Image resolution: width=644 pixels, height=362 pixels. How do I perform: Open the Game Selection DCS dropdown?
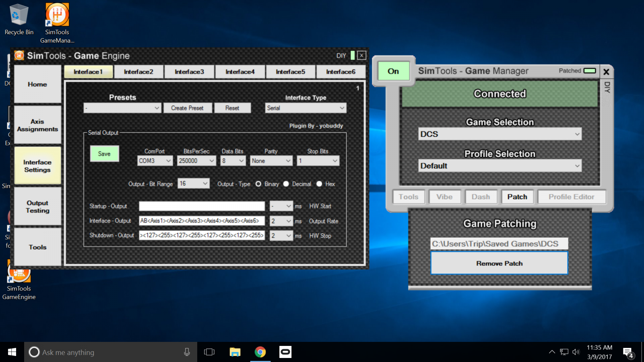coord(500,134)
